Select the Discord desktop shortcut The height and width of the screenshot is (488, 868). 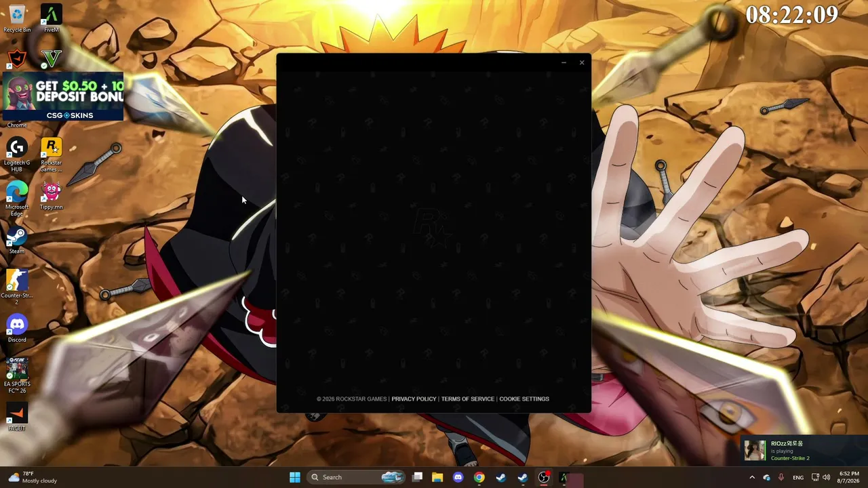tap(17, 329)
